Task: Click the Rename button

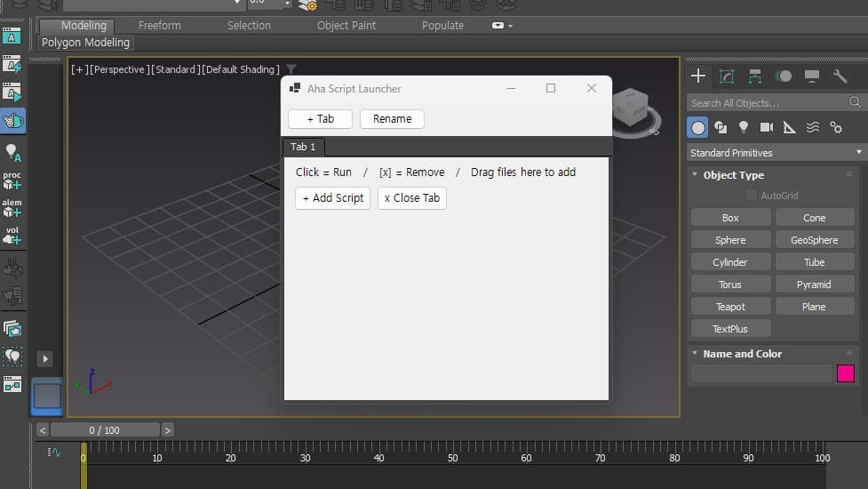Action: 392,119
